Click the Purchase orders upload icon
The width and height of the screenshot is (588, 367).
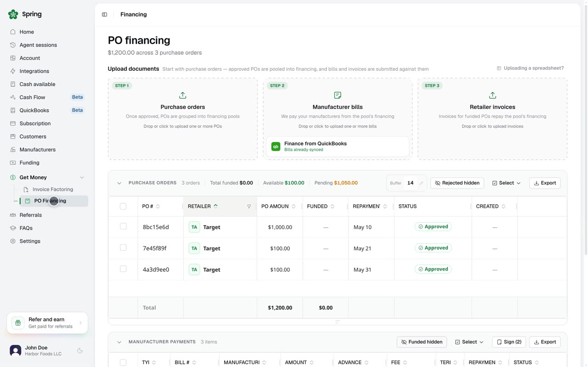pyautogui.click(x=183, y=95)
